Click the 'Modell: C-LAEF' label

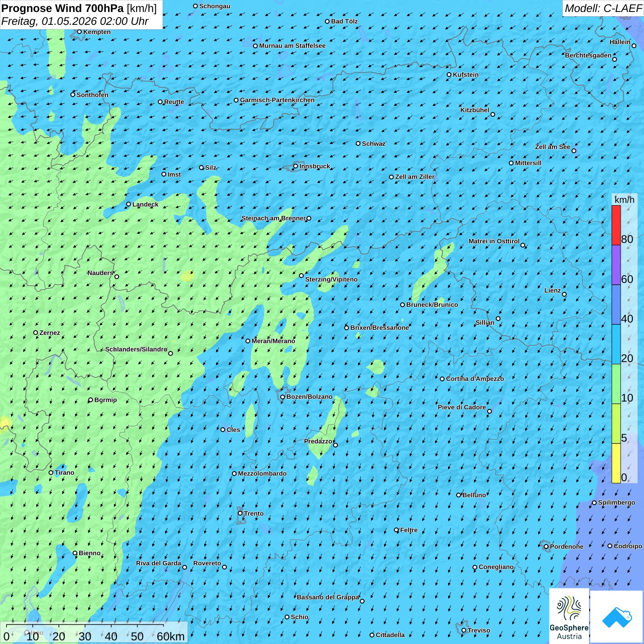pos(603,8)
